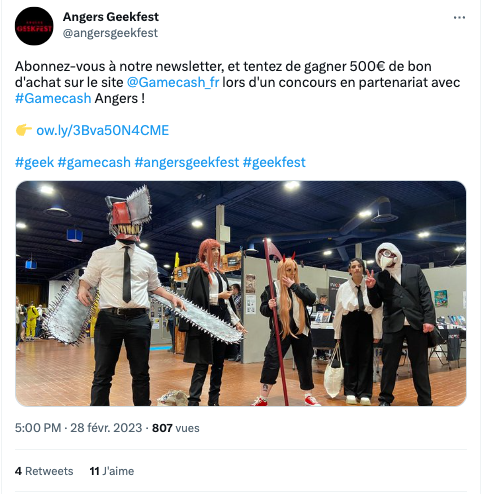The width and height of the screenshot is (481, 494).
Task: Open the lowercase #gamecash hashtag
Action: coord(94,162)
